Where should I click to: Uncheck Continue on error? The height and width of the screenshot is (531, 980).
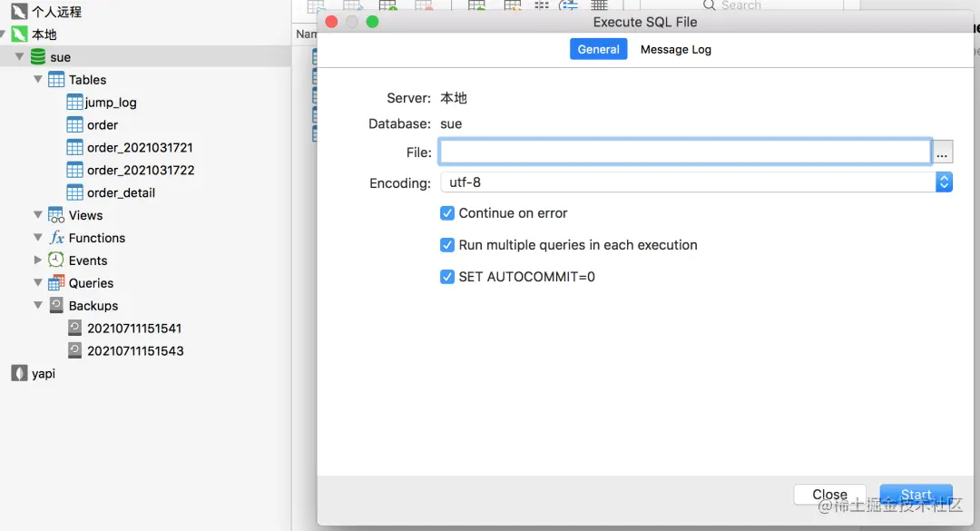click(446, 213)
